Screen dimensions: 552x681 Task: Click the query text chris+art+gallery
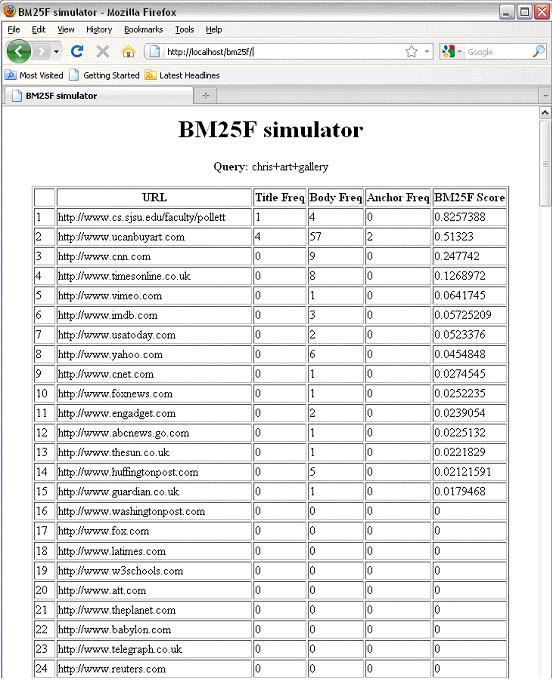coord(290,167)
